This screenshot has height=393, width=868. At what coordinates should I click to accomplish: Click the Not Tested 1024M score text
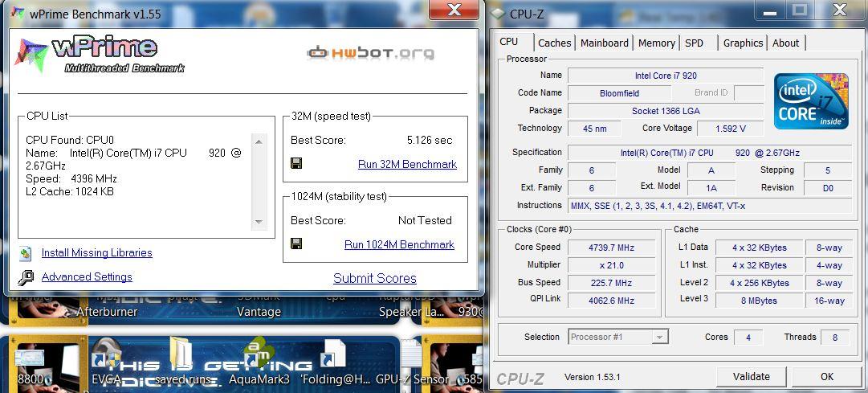[x=425, y=220]
